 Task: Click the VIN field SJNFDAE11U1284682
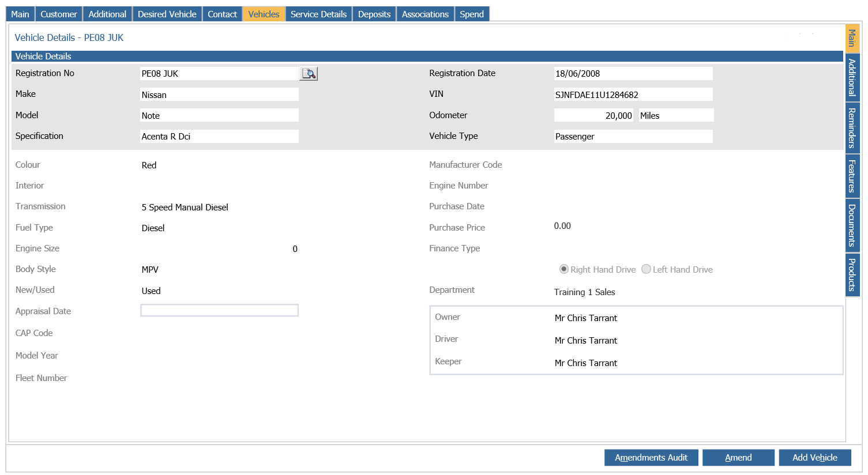(x=633, y=95)
